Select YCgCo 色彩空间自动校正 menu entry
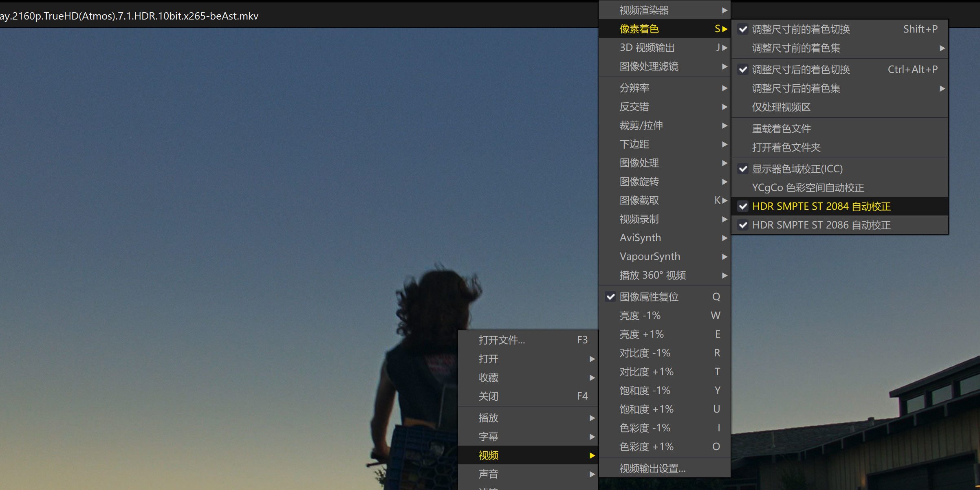The width and height of the screenshot is (980, 490). pyautogui.click(x=808, y=188)
